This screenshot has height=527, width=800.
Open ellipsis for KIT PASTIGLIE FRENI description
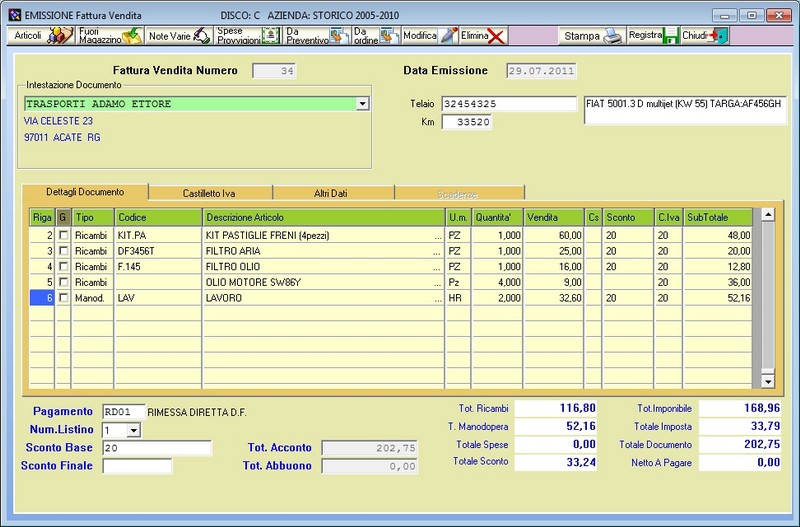pos(438,236)
